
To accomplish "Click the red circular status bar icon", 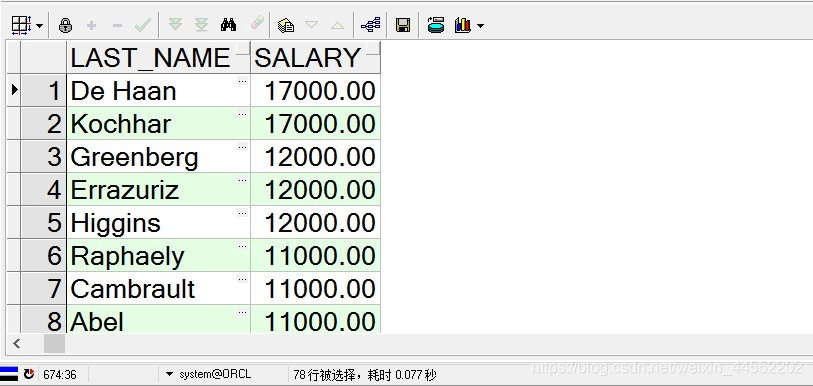I will click(x=29, y=374).
